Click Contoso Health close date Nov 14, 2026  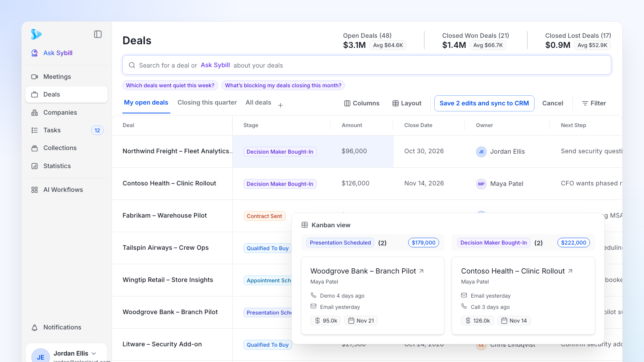tap(424, 183)
